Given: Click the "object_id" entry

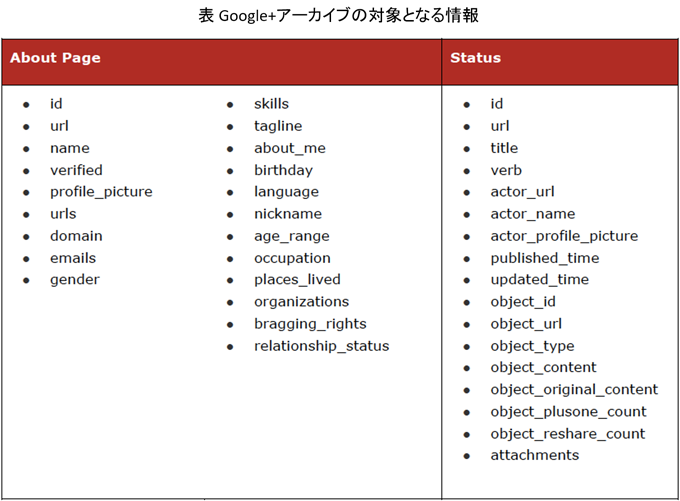Looking at the screenshot, I should pos(523,302).
